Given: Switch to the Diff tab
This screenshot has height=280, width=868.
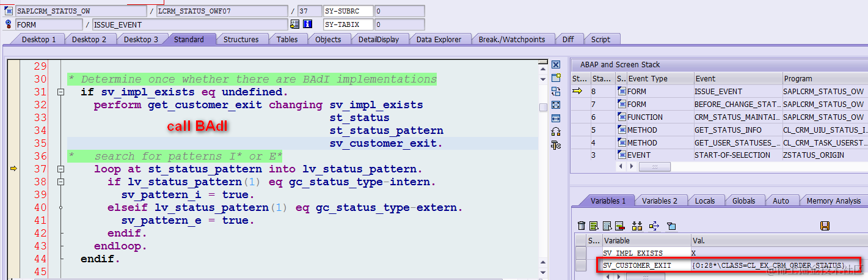Looking at the screenshot, I should point(568,39).
